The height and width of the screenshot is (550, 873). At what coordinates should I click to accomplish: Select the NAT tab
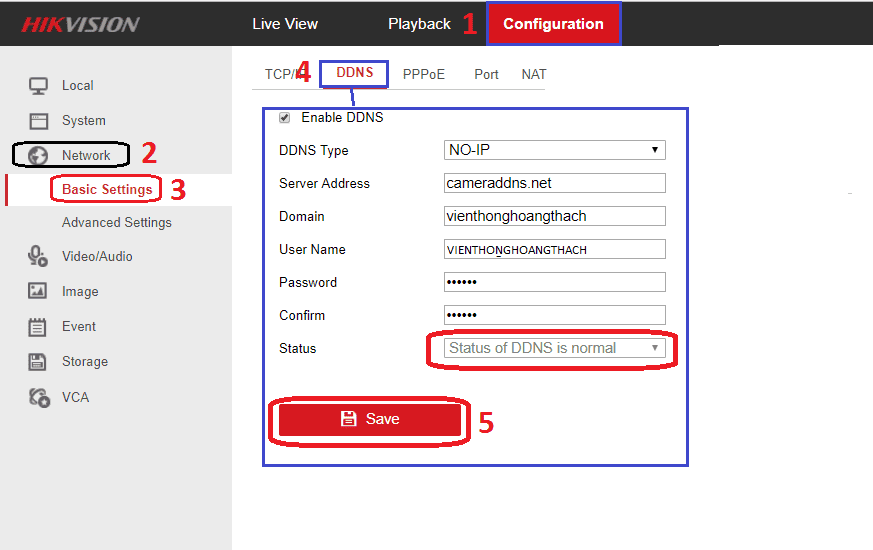tap(534, 74)
